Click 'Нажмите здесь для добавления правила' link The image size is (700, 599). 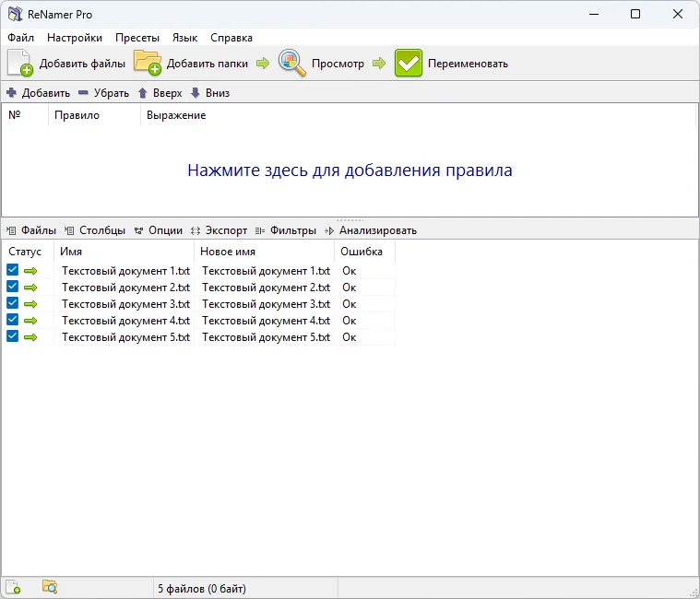coord(350,170)
